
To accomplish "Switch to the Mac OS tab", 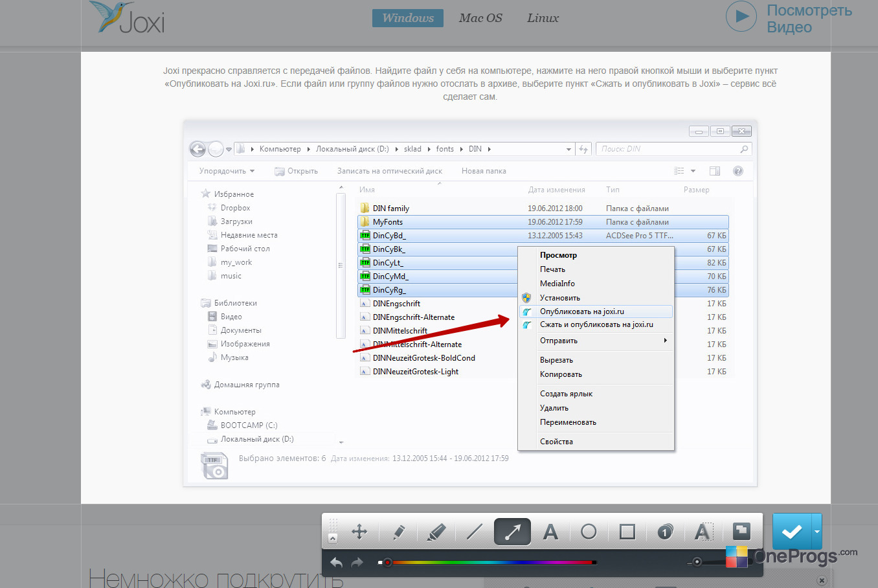I will tap(480, 18).
